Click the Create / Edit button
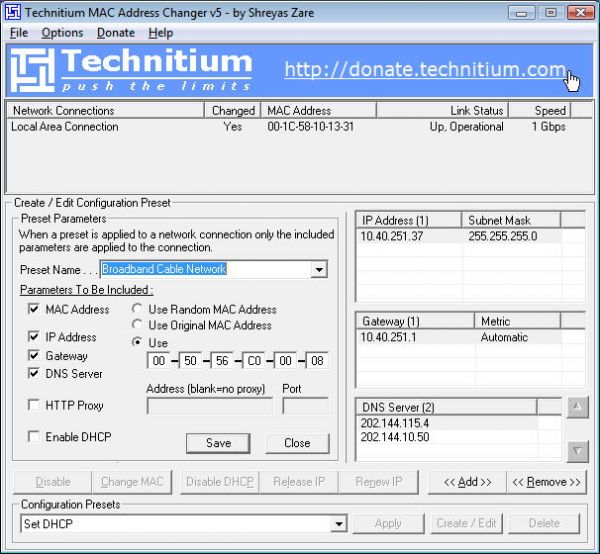 pyautogui.click(x=466, y=523)
